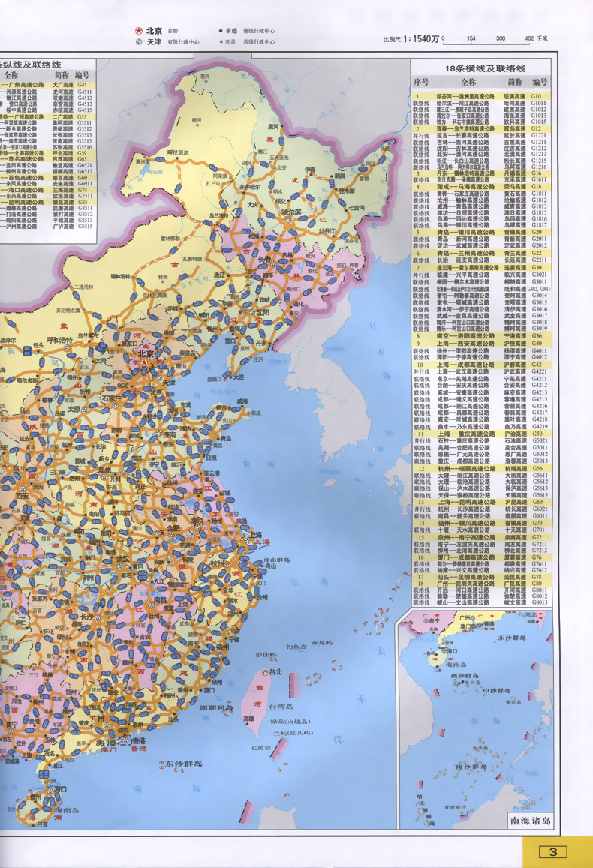Click the 南沙群岛 label in inset map

(471, 767)
